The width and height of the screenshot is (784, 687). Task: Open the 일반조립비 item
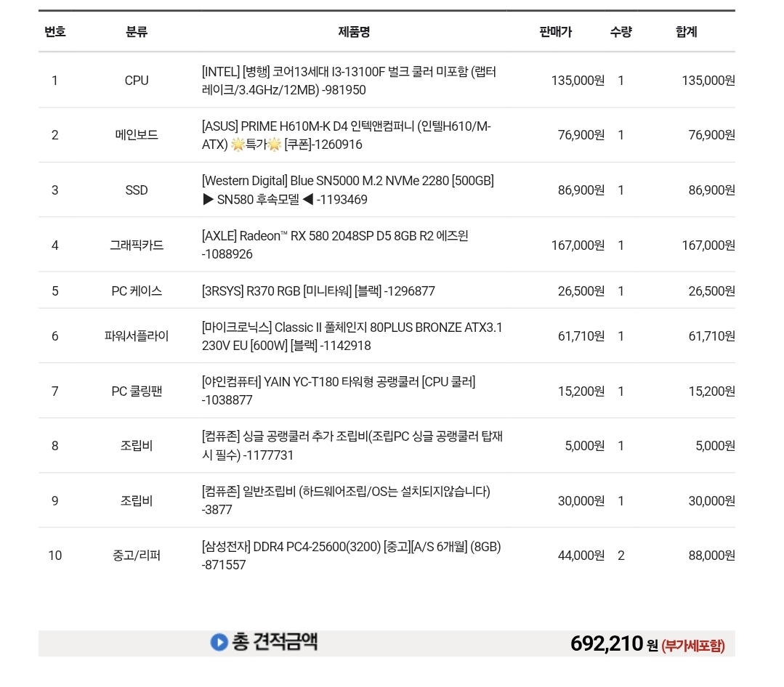[x=346, y=500]
